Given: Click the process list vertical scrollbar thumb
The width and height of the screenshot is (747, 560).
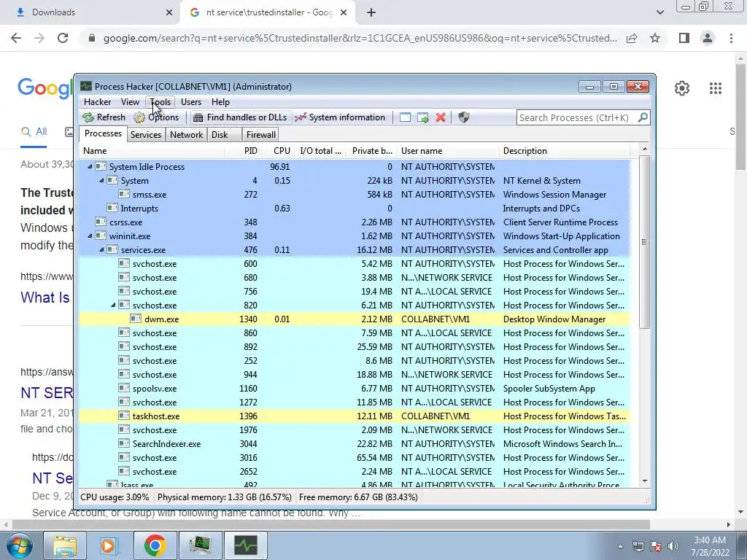Looking at the screenshot, I should [x=645, y=242].
